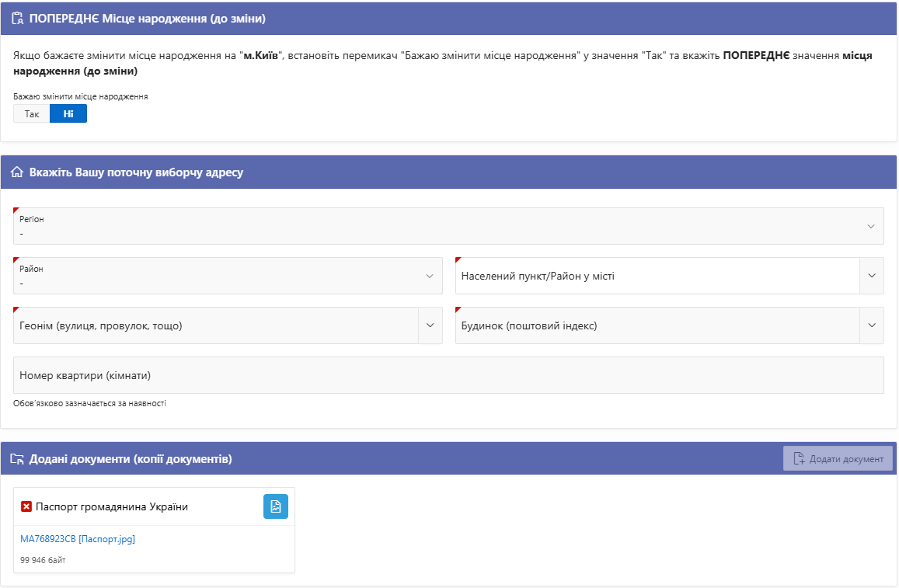Click the folder icon in documents header
Screen dimensions: 899x588
pos(17,459)
